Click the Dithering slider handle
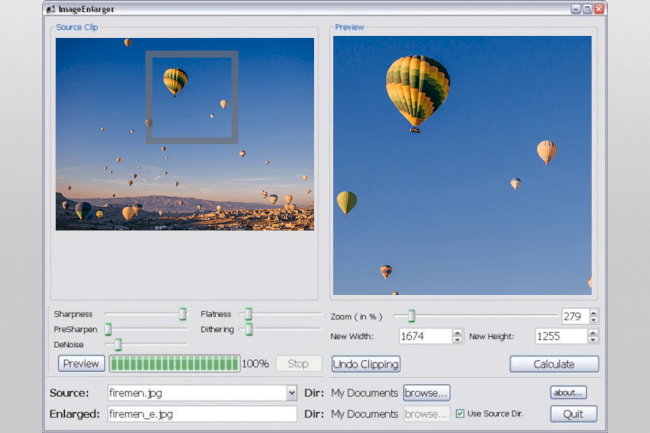The image size is (650, 433). tap(249, 329)
